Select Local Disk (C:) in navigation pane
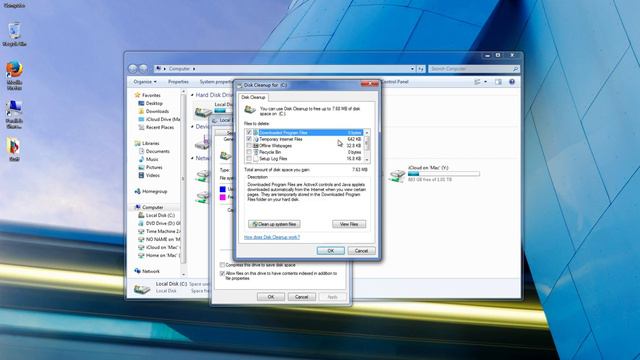Viewport: 640px width, 360px height. [160, 215]
